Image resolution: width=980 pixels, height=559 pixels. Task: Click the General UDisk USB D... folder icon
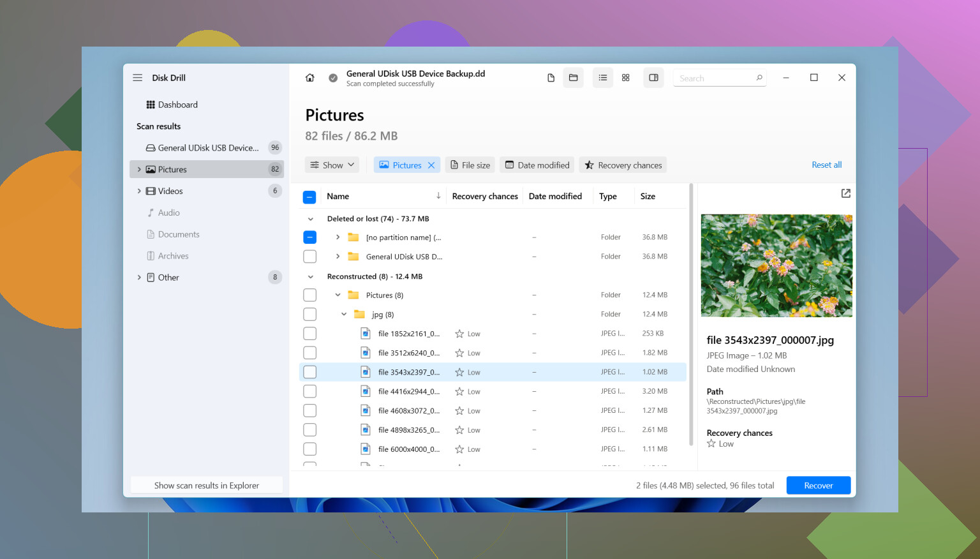(353, 257)
